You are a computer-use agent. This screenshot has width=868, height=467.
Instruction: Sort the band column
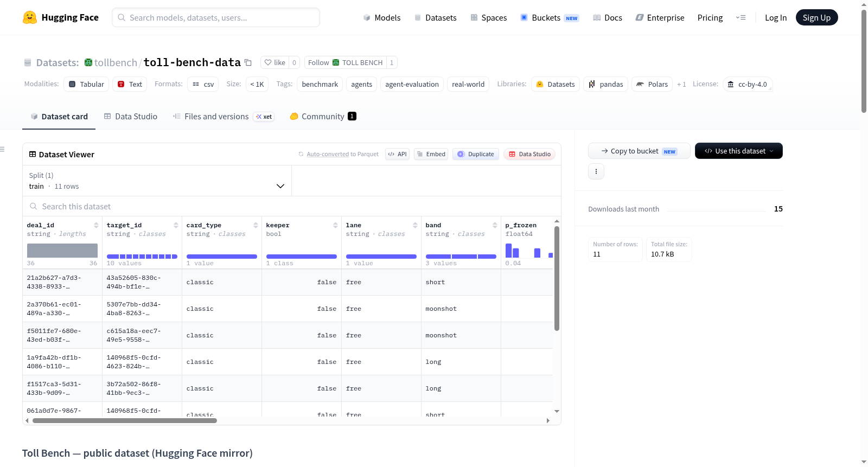click(495, 225)
